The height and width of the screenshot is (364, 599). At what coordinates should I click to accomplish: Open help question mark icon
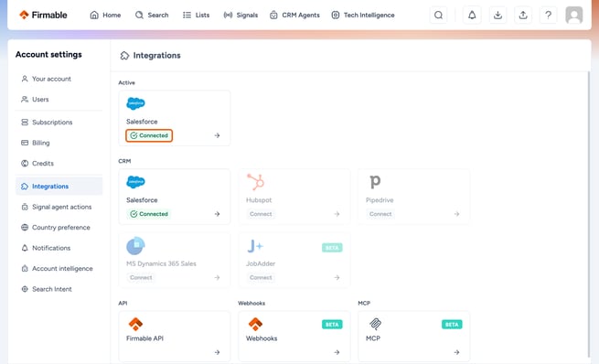pos(548,15)
